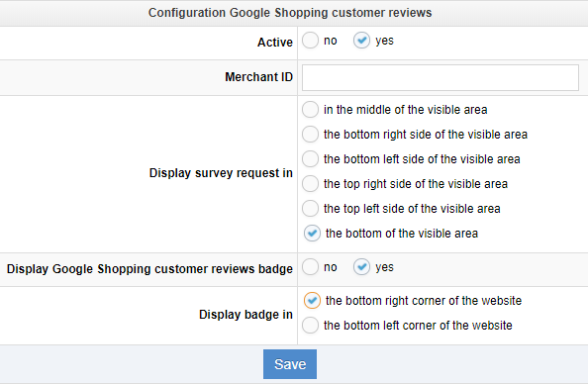Viewport: 588px width, 384px height.
Task: Select survey bottom right side of visible area
Action: (x=310, y=135)
